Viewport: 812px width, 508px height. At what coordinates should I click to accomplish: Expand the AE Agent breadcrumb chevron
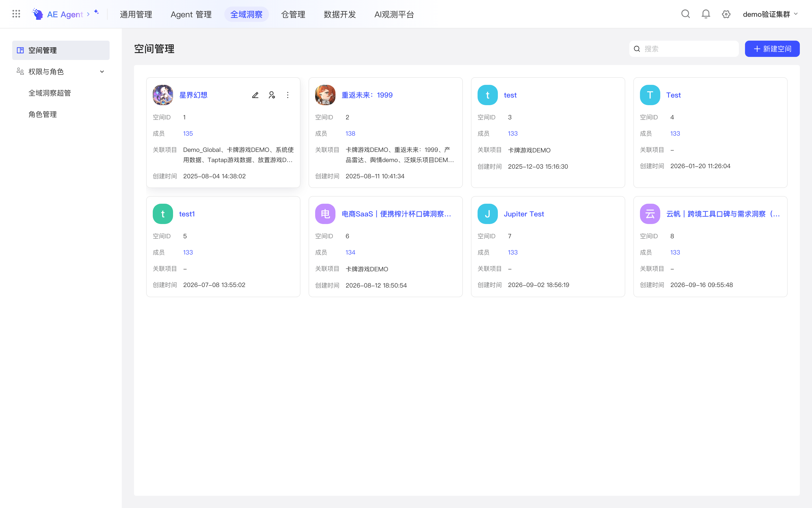pos(88,14)
